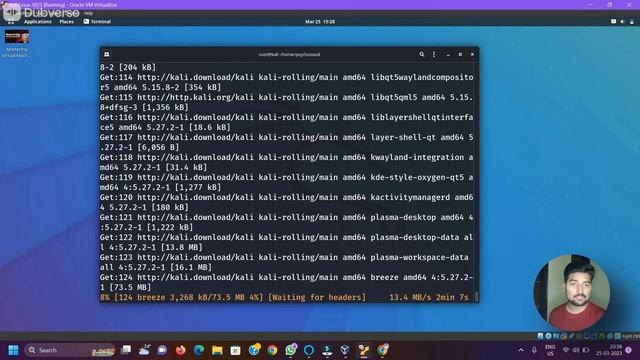Click the Kali panel power icon
The width and height of the screenshot is (640, 360).
pos(631,22)
